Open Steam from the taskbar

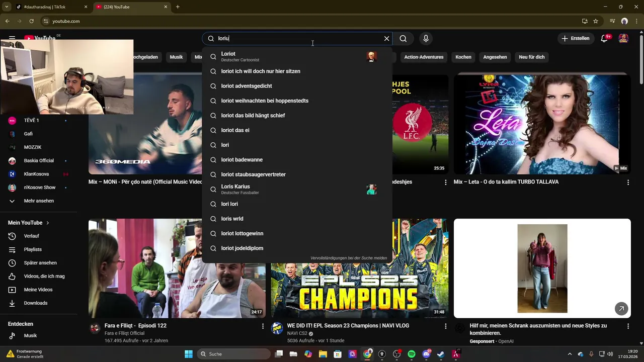(441, 354)
